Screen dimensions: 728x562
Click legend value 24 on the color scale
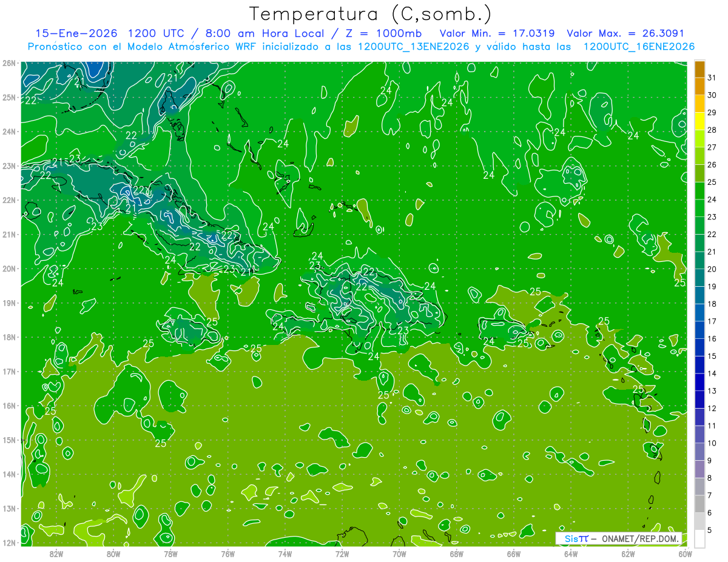click(712, 199)
